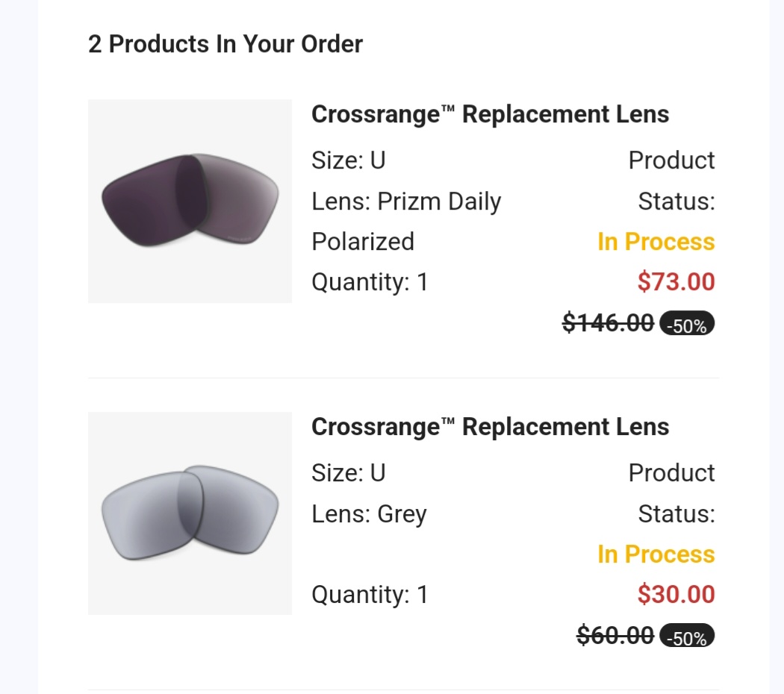The width and height of the screenshot is (784, 694).
Task: Click 'Size: U' of the first product
Action: pos(348,160)
